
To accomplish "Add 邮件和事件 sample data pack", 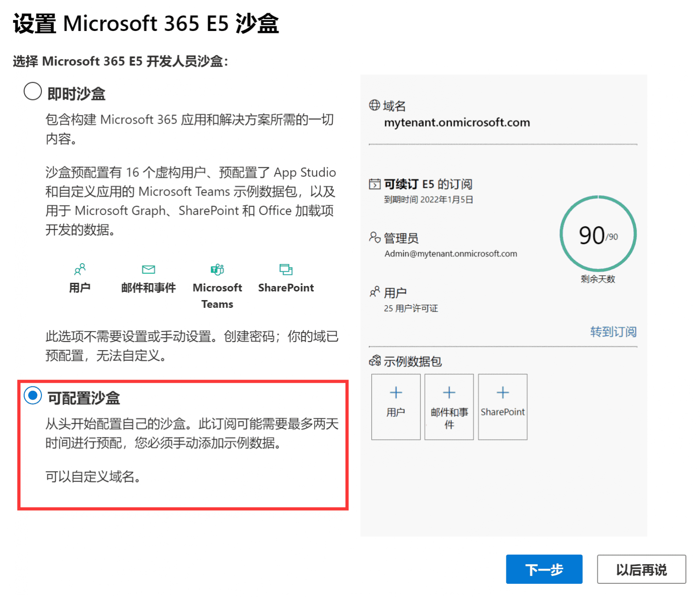I will point(449,406).
